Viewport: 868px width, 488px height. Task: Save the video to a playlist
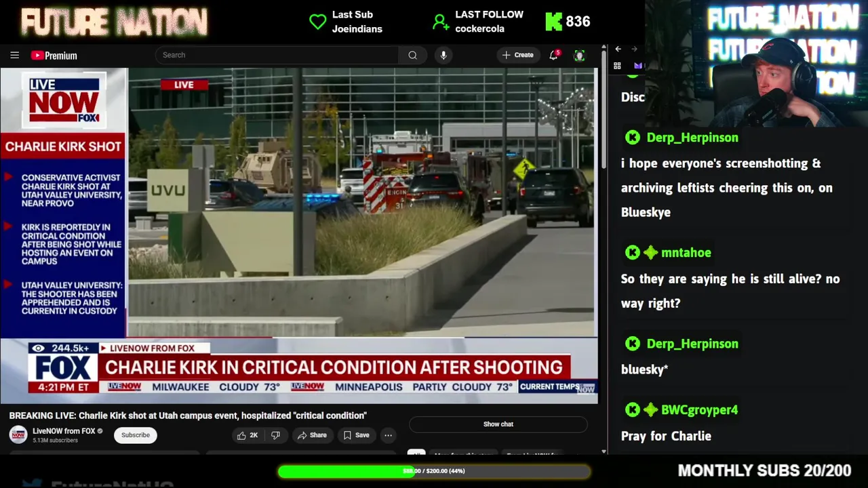356,435
